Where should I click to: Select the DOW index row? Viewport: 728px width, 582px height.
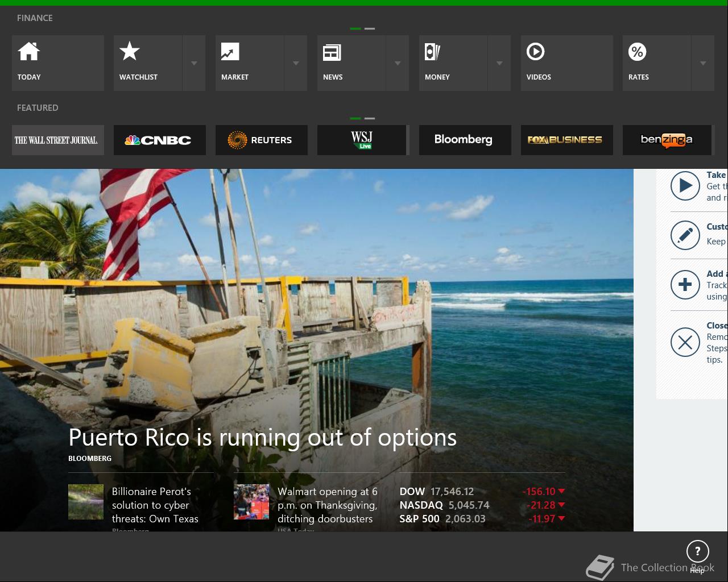pos(482,492)
